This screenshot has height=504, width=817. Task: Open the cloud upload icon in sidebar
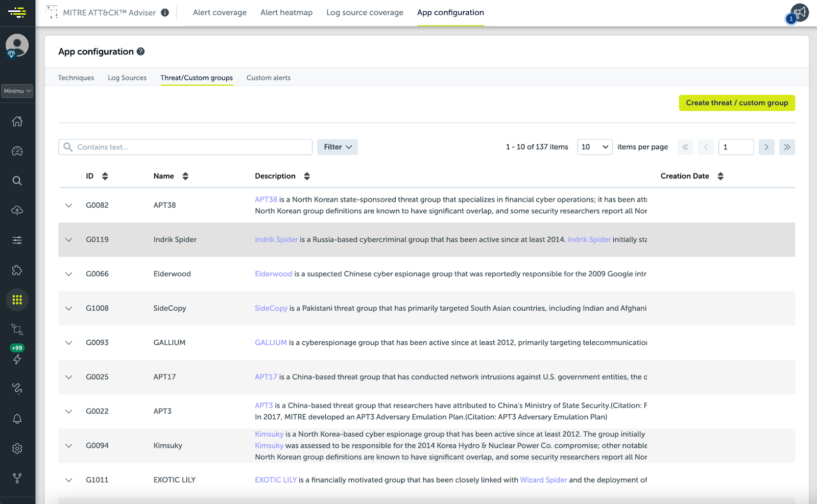click(x=17, y=210)
